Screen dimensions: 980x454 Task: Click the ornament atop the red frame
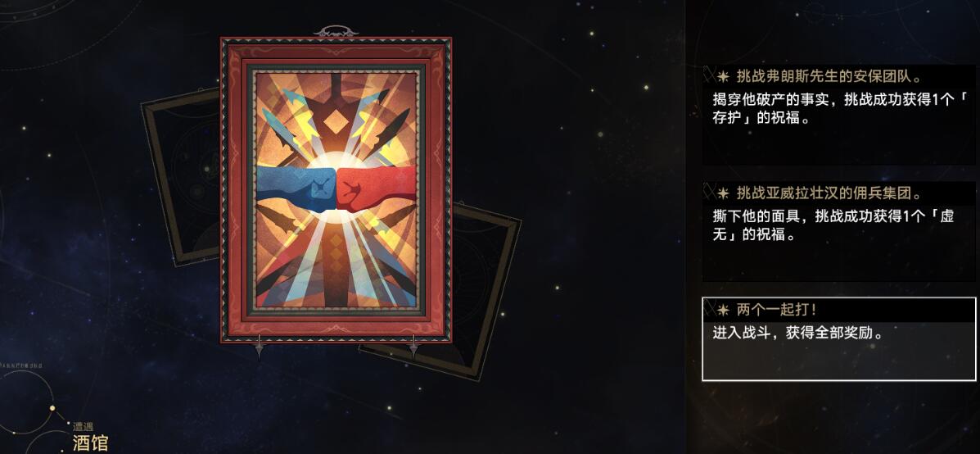click(x=336, y=32)
